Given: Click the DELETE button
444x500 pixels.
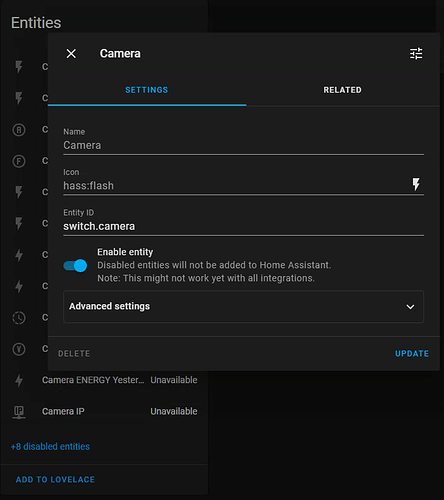Looking at the screenshot, I should click(x=74, y=354).
